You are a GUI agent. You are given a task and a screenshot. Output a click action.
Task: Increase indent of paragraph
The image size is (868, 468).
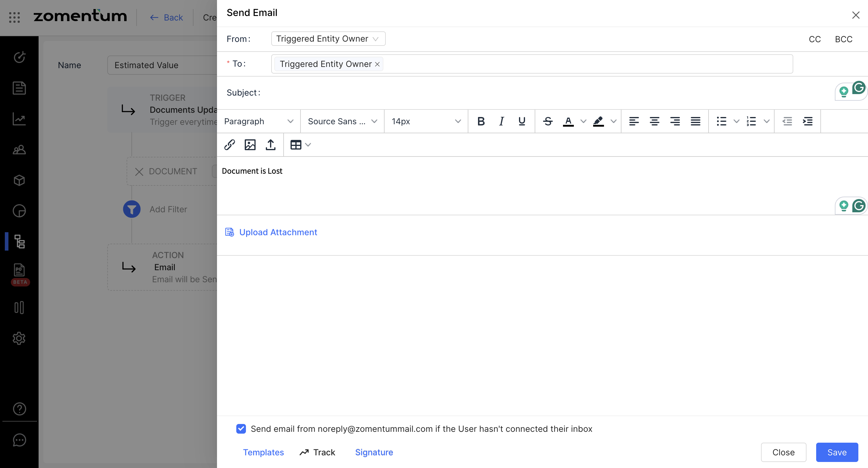click(x=808, y=121)
